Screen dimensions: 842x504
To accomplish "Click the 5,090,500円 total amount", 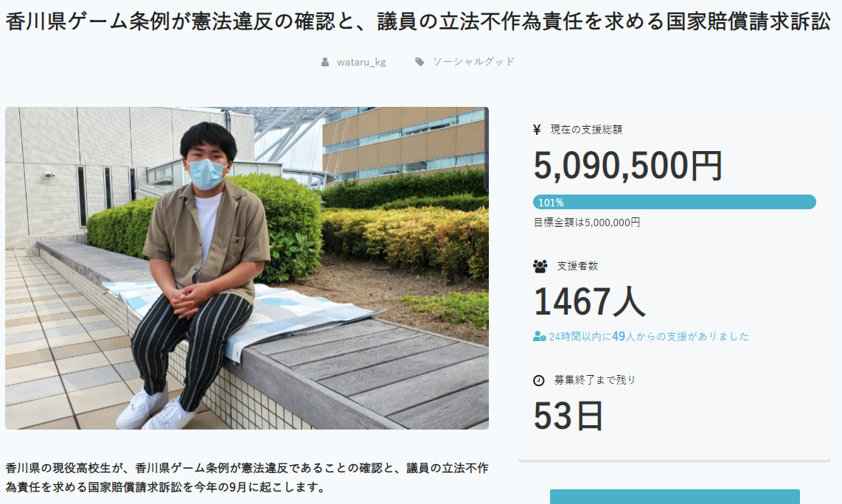I will [627, 165].
